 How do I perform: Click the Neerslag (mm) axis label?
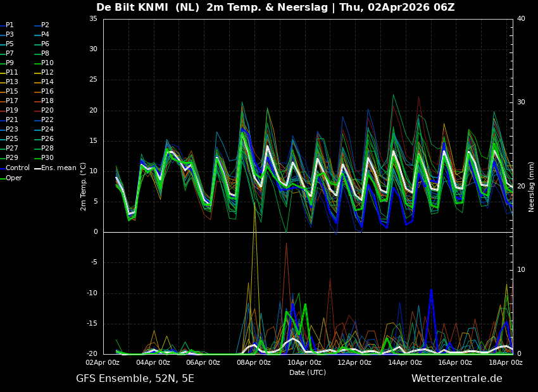click(x=532, y=187)
